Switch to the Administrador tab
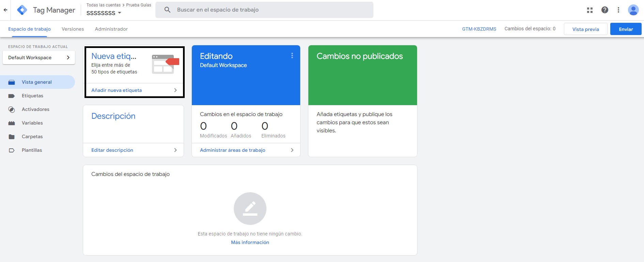Viewport: 644px width, 262px height. point(111,29)
